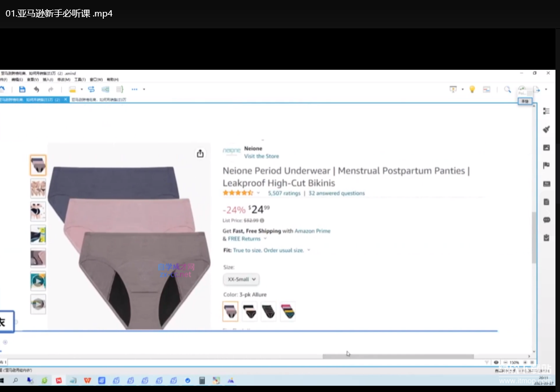The width and height of the screenshot is (560, 392).
Task: Open the Windows Start menu
Action: [x=2, y=381]
